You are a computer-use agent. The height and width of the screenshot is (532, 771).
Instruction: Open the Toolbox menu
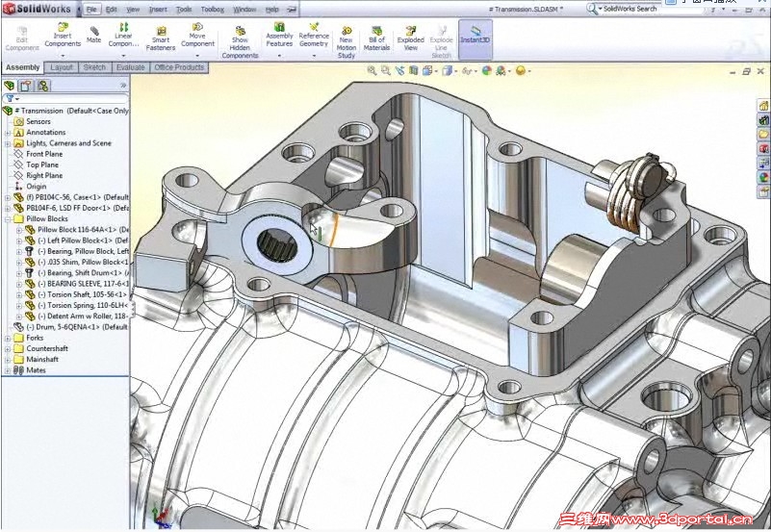213,10
